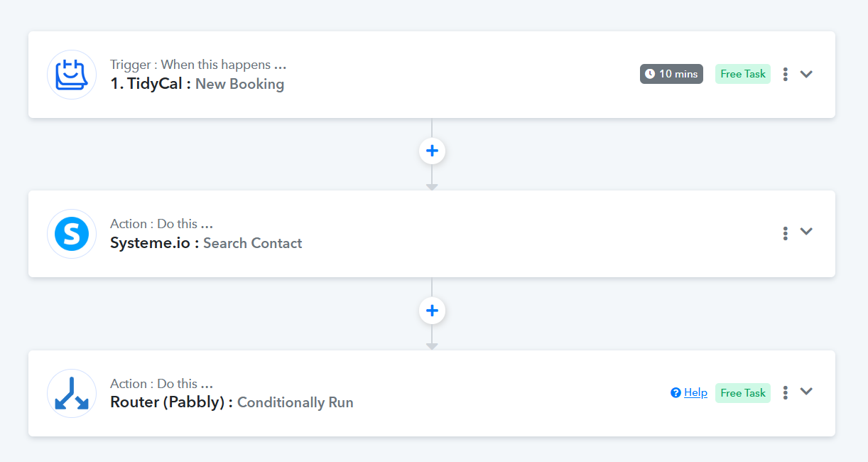This screenshot has width=868, height=462.
Task: Select the TidyCal : New Booking title
Action: click(197, 84)
